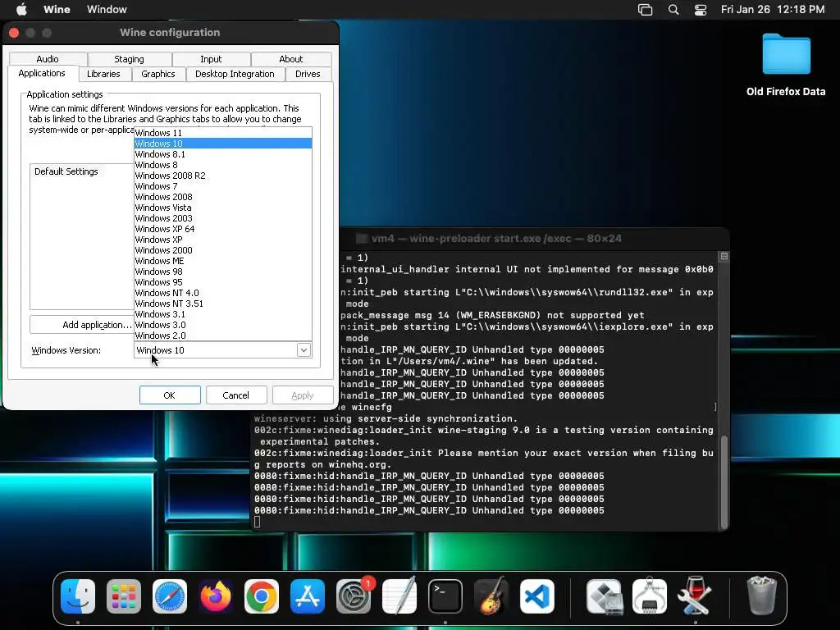This screenshot has width=840, height=630.
Task: Open the Trash in the dock
Action: click(x=762, y=596)
